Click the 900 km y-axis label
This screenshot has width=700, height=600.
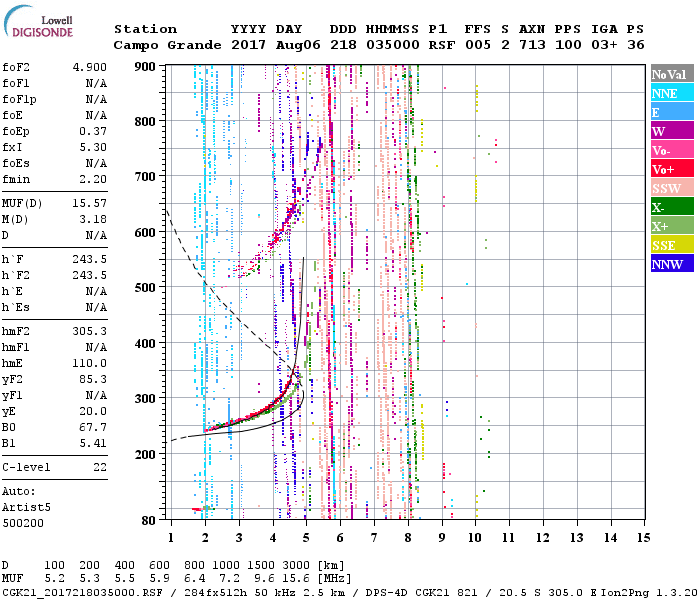(x=145, y=67)
